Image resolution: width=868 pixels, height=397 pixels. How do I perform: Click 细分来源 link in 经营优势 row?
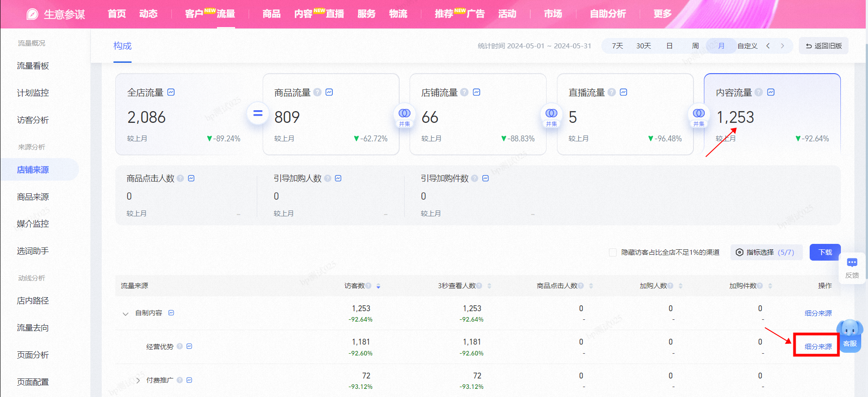click(818, 346)
